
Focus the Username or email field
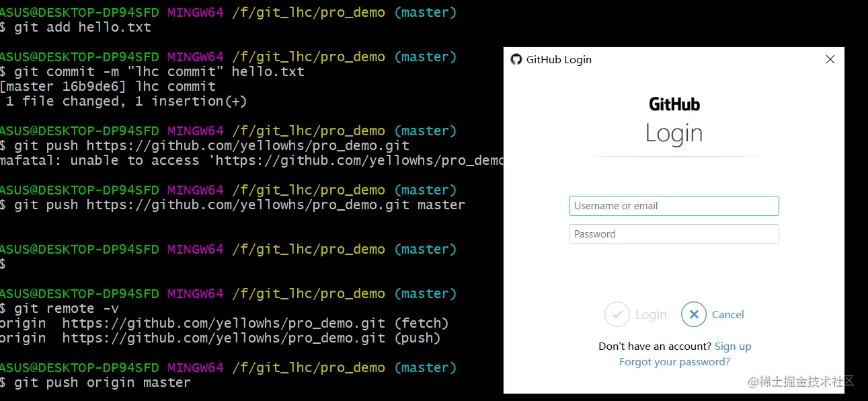(674, 206)
